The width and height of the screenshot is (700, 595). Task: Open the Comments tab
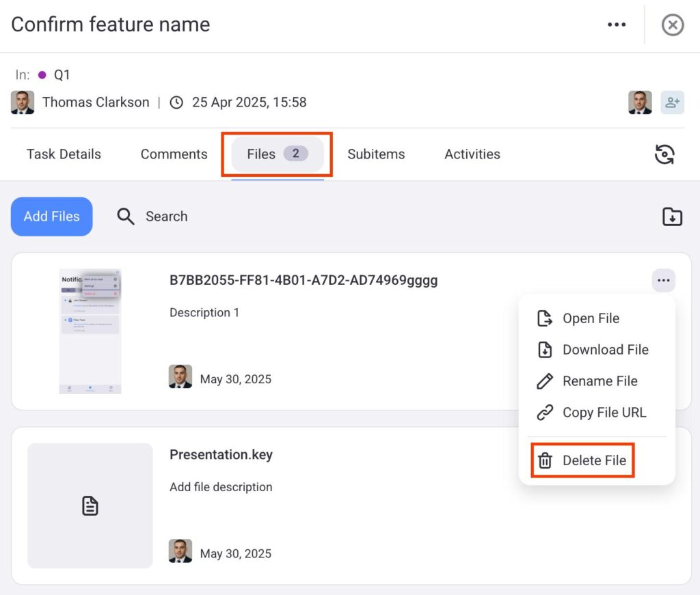coord(174,154)
